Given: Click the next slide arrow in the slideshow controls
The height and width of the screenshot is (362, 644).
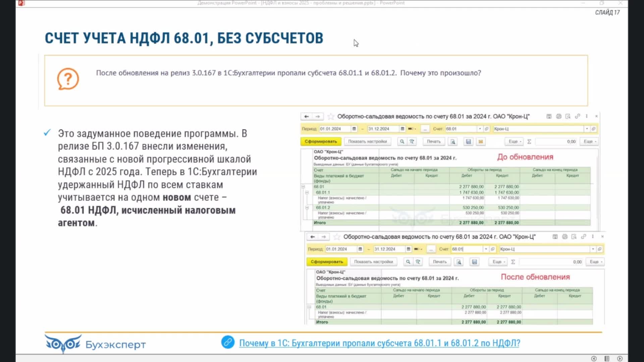Looking at the screenshot, I should click(x=620, y=358).
